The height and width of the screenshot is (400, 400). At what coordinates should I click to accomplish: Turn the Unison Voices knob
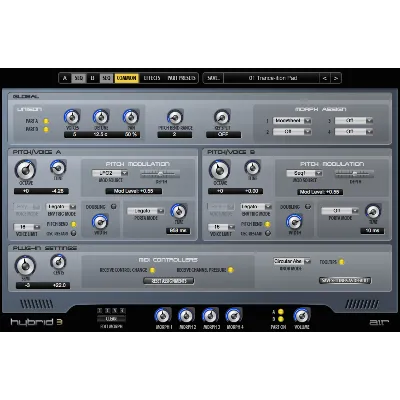(x=72, y=117)
